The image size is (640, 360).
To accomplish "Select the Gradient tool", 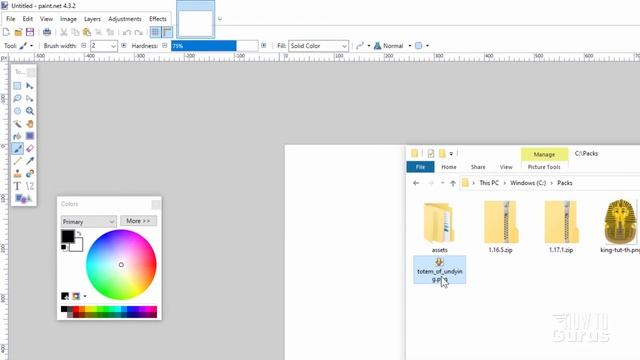I will point(30,136).
